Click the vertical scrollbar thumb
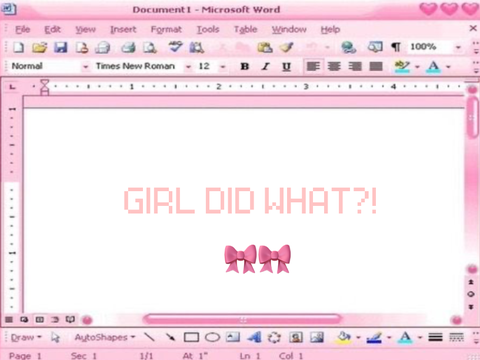Screen dimensions: 480x360 point(472,116)
